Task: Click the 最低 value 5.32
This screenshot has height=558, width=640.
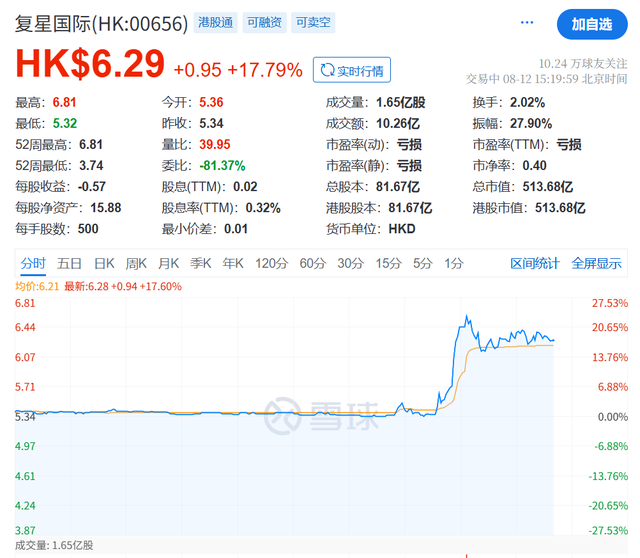Action: click(65, 123)
